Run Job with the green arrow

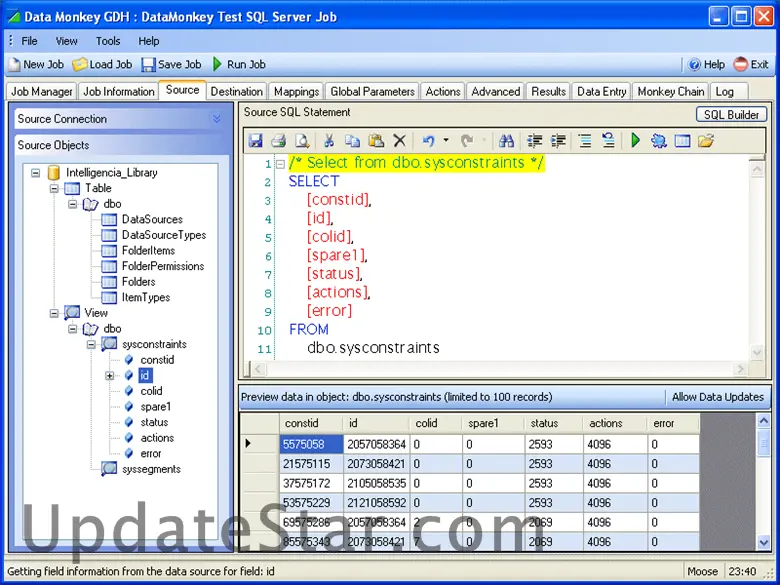coord(239,64)
